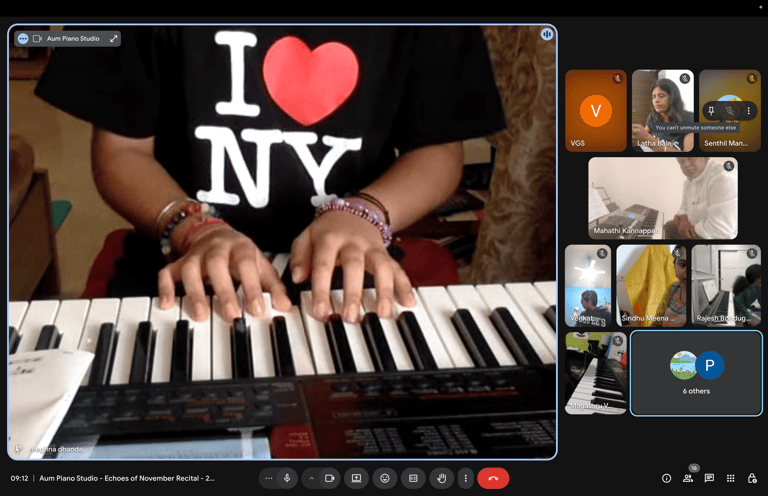Toggle the camera button in call controls

coord(330,478)
